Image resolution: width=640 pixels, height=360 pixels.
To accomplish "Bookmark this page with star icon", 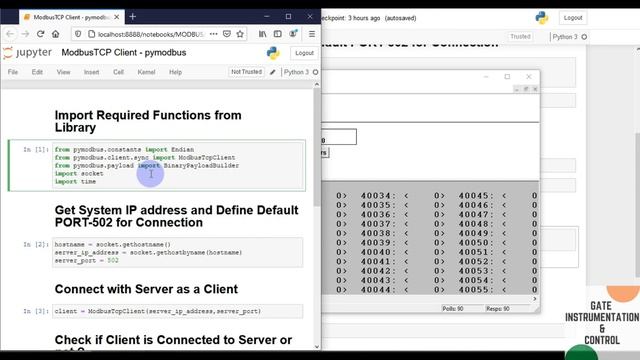I will pyautogui.click(x=240, y=34).
